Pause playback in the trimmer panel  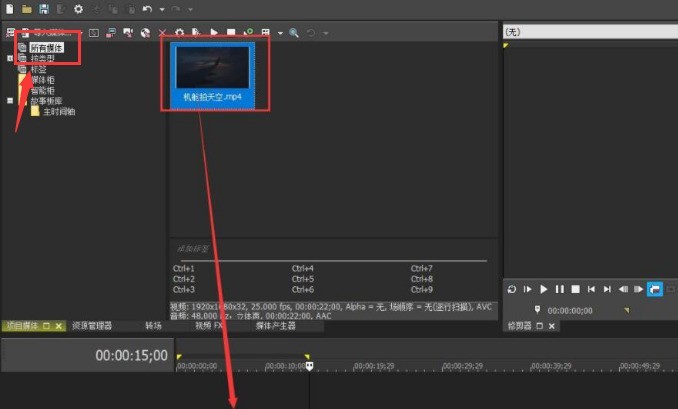click(560, 289)
